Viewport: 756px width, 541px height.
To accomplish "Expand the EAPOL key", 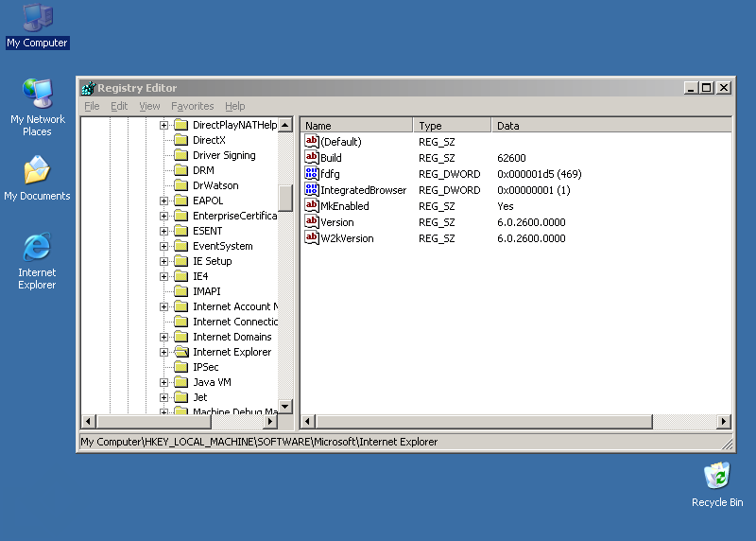I will [163, 201].
